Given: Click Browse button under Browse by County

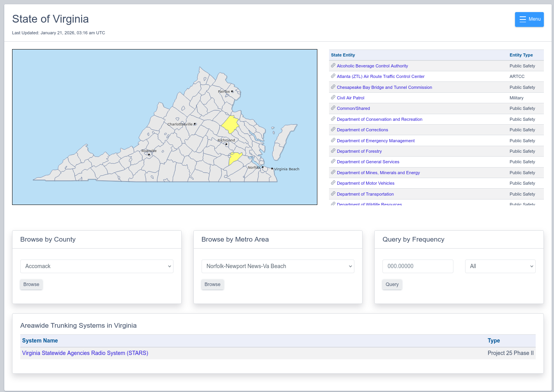Looking at the screenshot, I should click(31, 284).
